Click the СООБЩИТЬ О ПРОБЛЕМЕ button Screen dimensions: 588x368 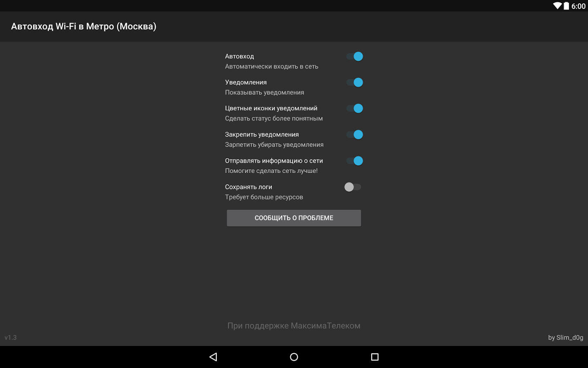pyautogui.click(x=294, y=218)
